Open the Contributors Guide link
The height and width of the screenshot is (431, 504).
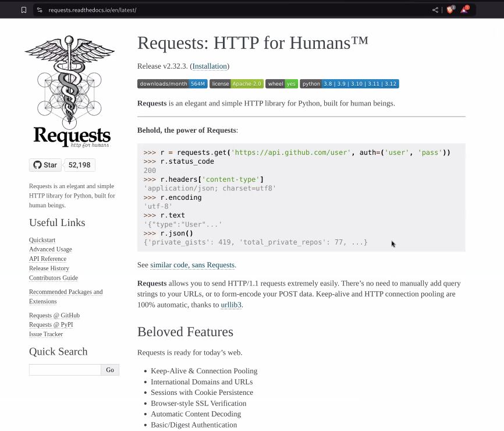[x=54, y=278]
